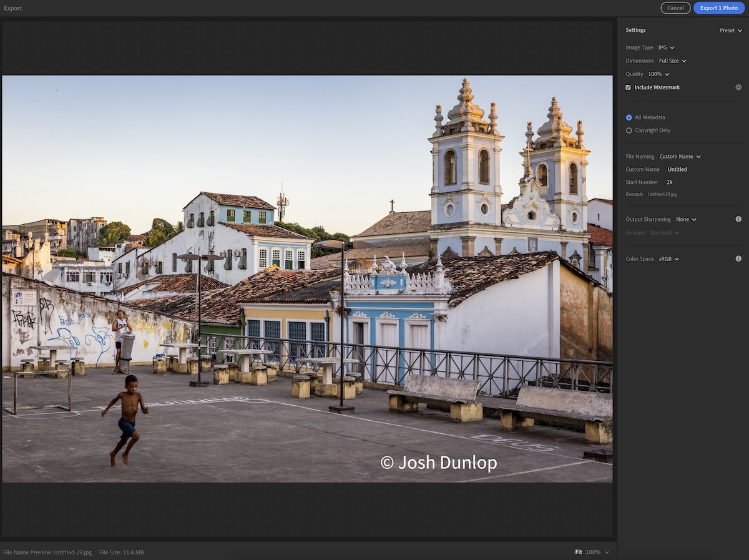The width and height of the screenshot is (749, 560).
Task: Open the Image Type JPG dropdown
Action: (x=666, y=47)
